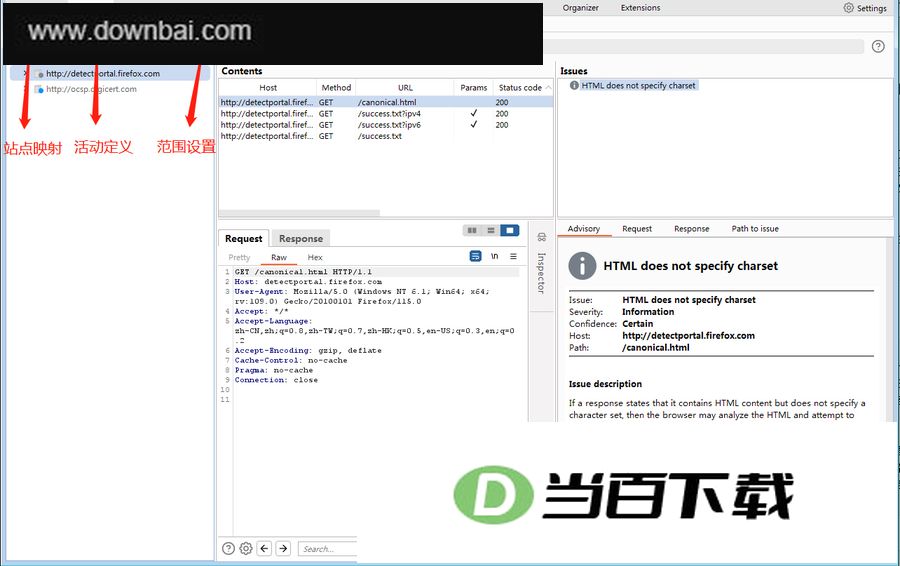This screenshot has height=566, width=900.
Task: Click the Params checkmark for /success.txt?ipv4
Action: click(474, 113)
